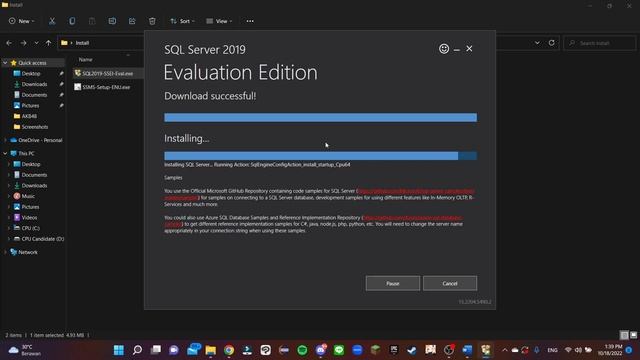
Task: Open recent locations chevron dropdown
Action: [x=36, y=43]
